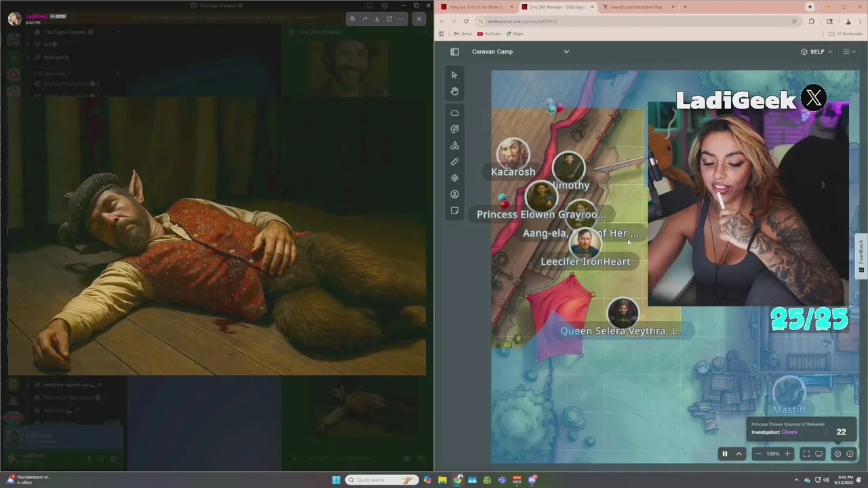This screenshot has width=868, height=488.
Task: Open a new browser tab
Action: point(685,7)
